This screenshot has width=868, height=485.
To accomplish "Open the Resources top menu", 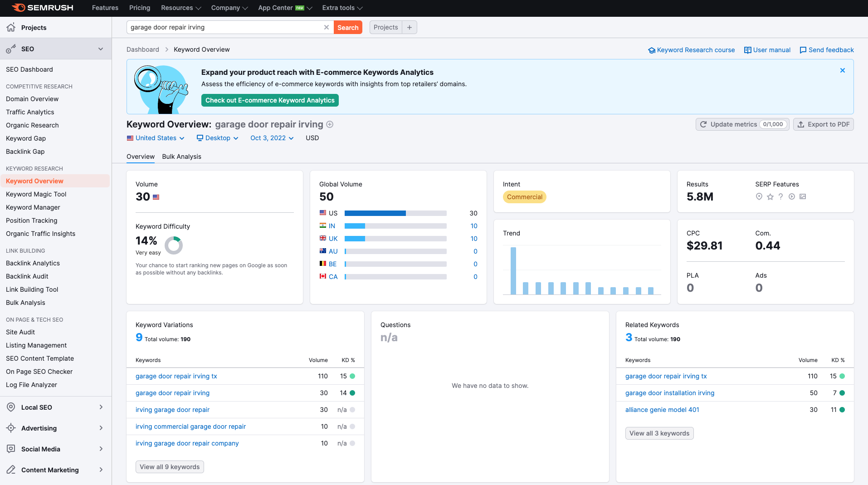I will 181,8.
